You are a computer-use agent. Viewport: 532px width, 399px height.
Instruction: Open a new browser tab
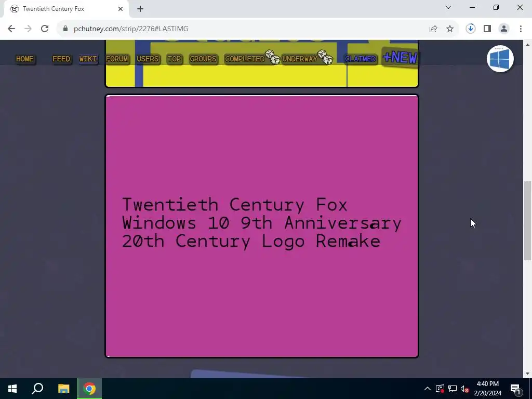140,9
